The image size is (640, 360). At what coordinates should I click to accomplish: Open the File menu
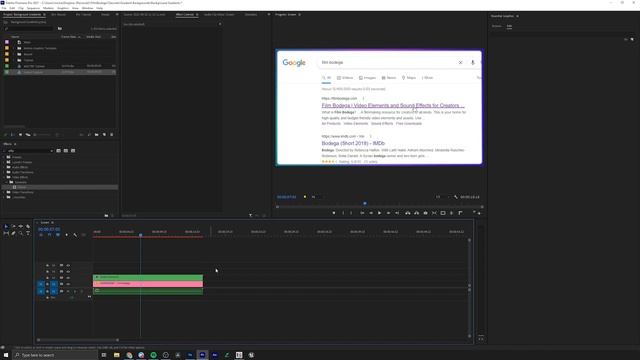tap(4, 8)
